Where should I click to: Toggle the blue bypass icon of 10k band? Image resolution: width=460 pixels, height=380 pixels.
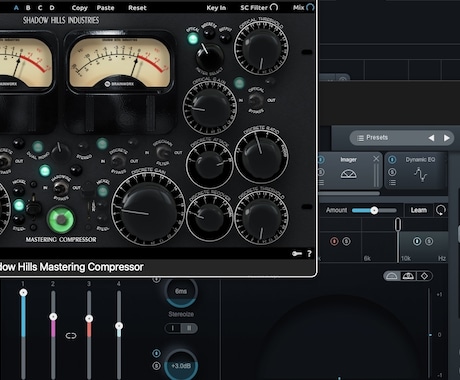pyautogui.click(x=417, y=241)
